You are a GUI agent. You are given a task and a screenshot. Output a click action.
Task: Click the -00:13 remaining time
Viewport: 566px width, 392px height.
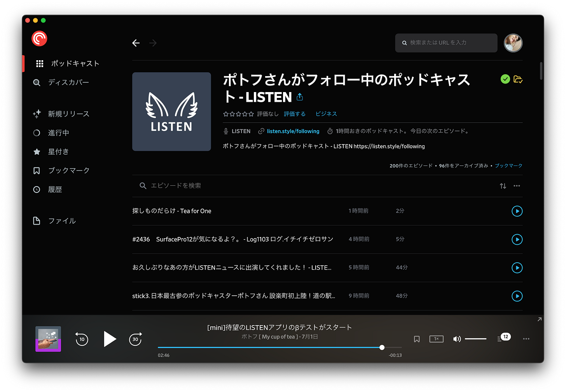(x=395, y=355)
